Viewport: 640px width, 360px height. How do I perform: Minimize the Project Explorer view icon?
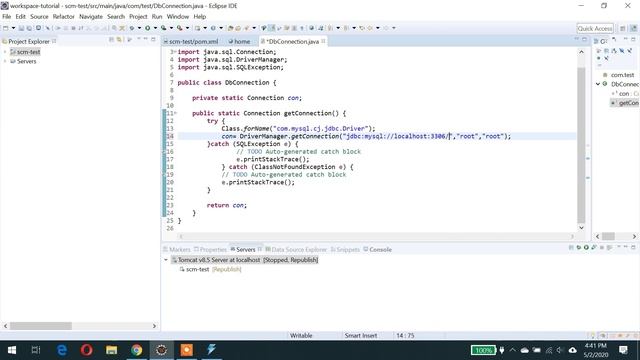tap(145, 39)
